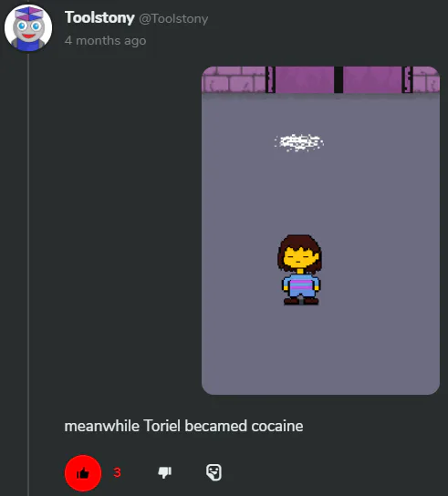Screen dimensions: 448x496
Task: Open the @Toolstony handle link
Action: click(173, 18)
